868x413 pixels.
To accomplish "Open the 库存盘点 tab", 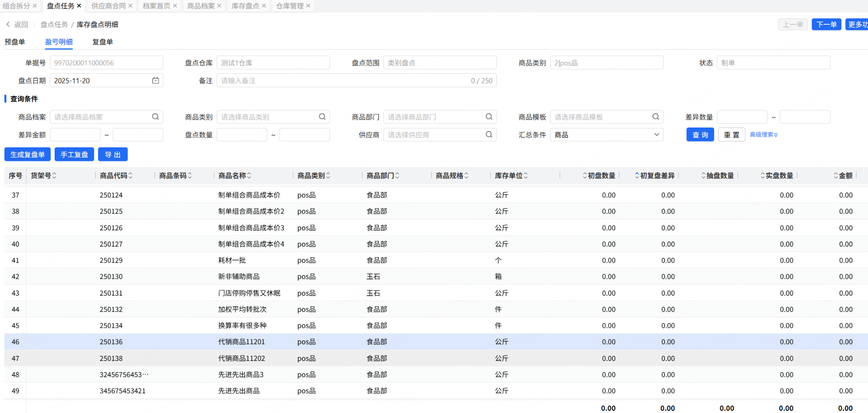I will pos(245,6).
